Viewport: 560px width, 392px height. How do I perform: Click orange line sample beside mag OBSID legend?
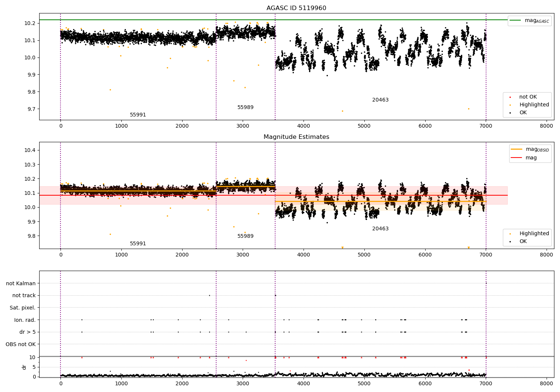[517, 149]
